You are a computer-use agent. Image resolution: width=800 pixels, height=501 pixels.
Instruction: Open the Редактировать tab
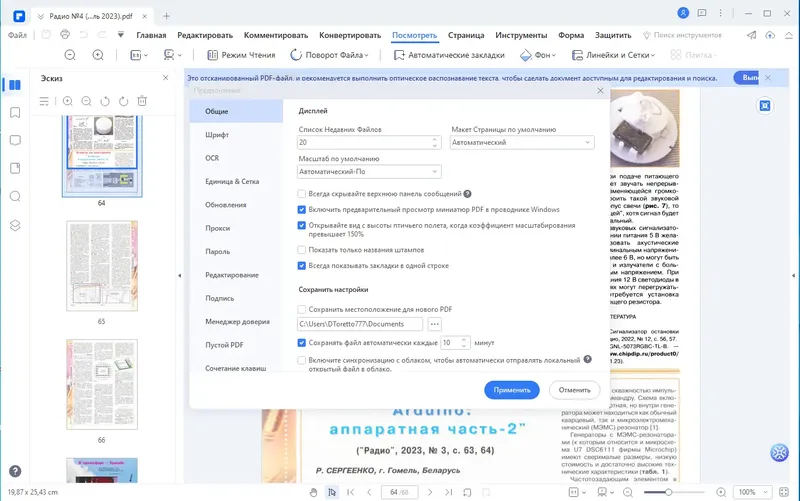[x=205, y=35]
